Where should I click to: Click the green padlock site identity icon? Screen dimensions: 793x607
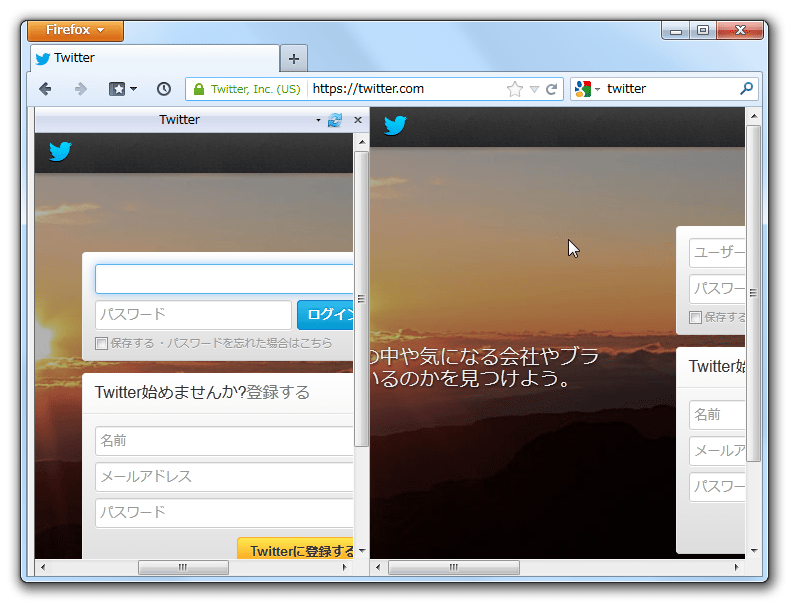(x=199, y=89)
